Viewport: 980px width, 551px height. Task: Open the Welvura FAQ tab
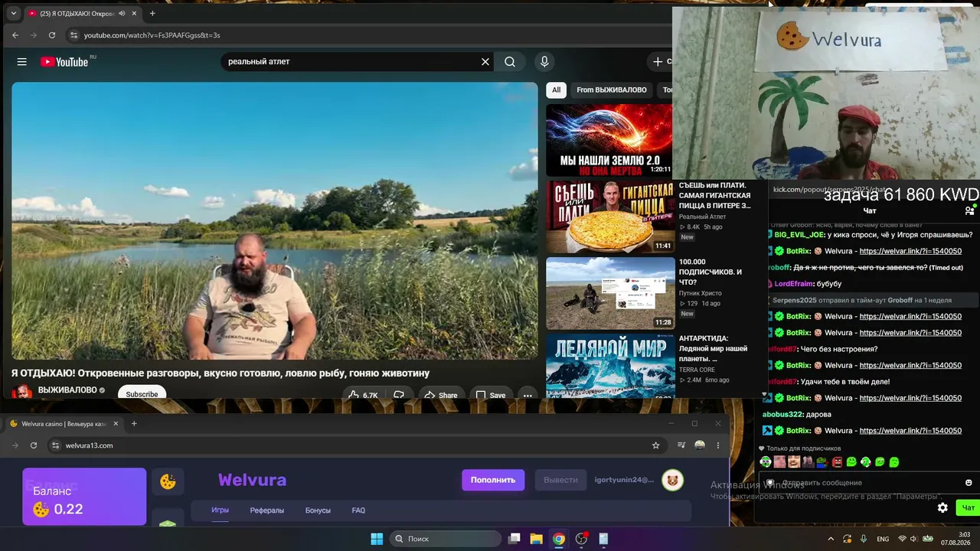coord(358,510)
